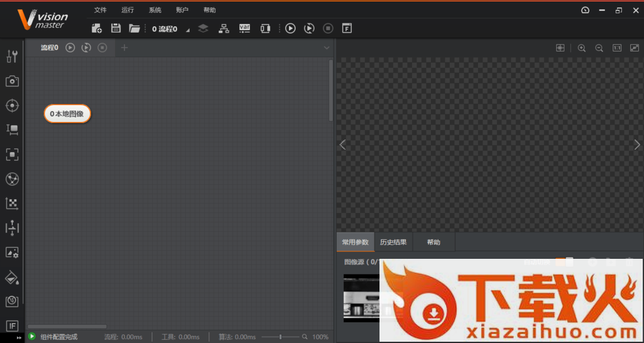Open the 账户 menu
644x343 pixels.
(x=182, y=10)
